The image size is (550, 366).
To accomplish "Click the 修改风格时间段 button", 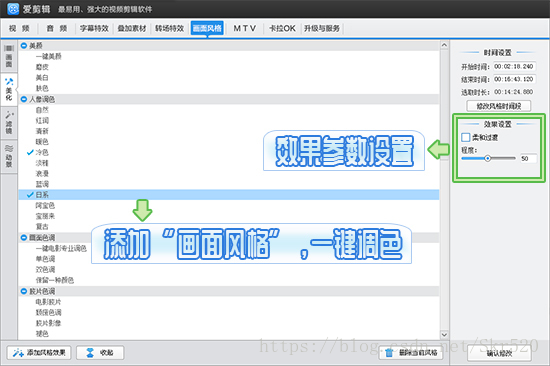I will point(498,106).
